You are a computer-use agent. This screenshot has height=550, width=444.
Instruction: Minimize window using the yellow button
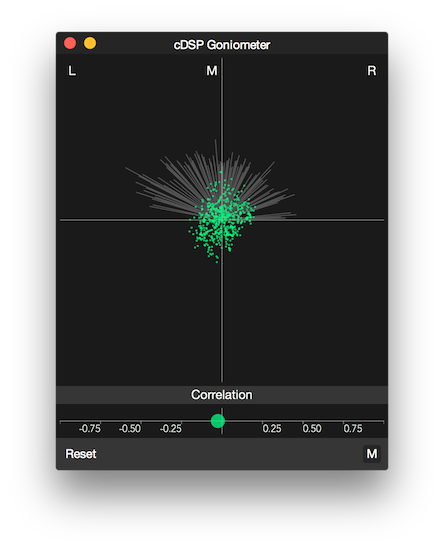[90, 43]
